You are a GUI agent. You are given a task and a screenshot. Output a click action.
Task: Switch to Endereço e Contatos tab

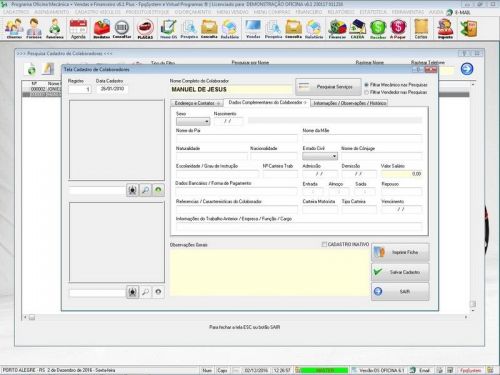pos(197,103)
